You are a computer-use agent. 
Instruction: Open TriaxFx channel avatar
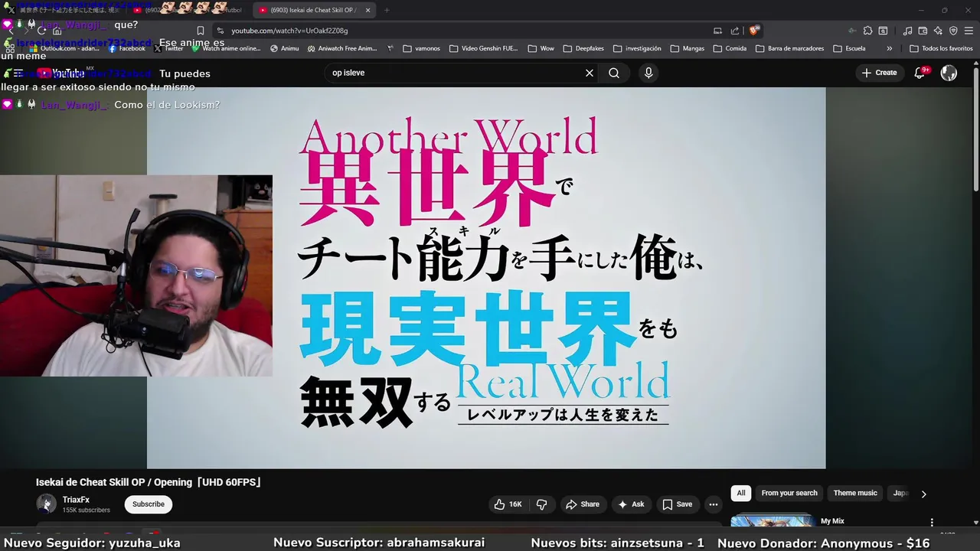pyautogui.click(x=46, y=504)
